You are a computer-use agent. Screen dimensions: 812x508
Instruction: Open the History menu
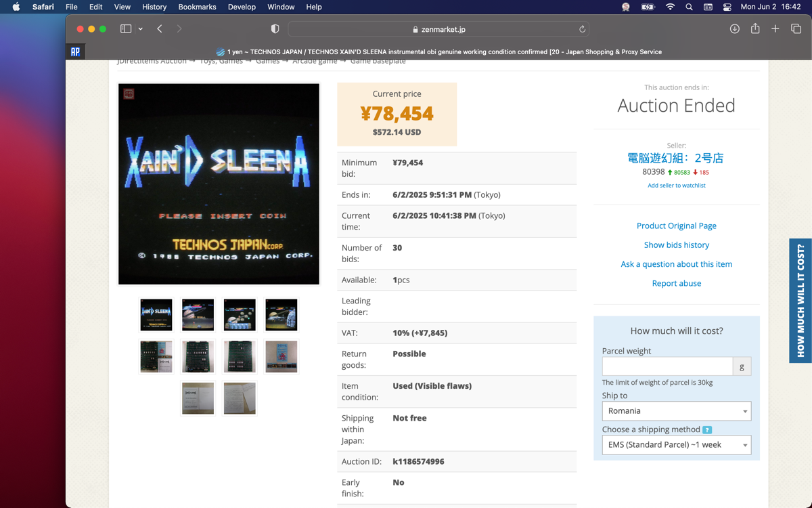(154, 7)
